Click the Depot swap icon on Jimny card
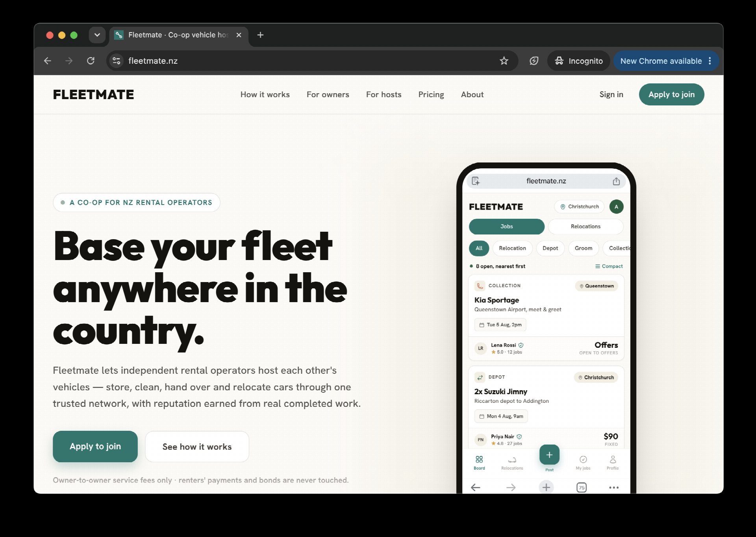This screenshot has width=756, height=537. 480,377
